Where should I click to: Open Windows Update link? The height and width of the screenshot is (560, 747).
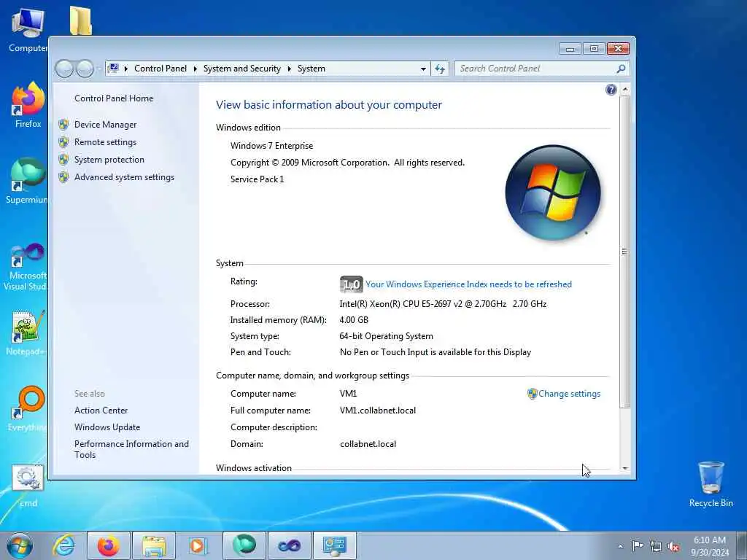[x=107, y=427]
